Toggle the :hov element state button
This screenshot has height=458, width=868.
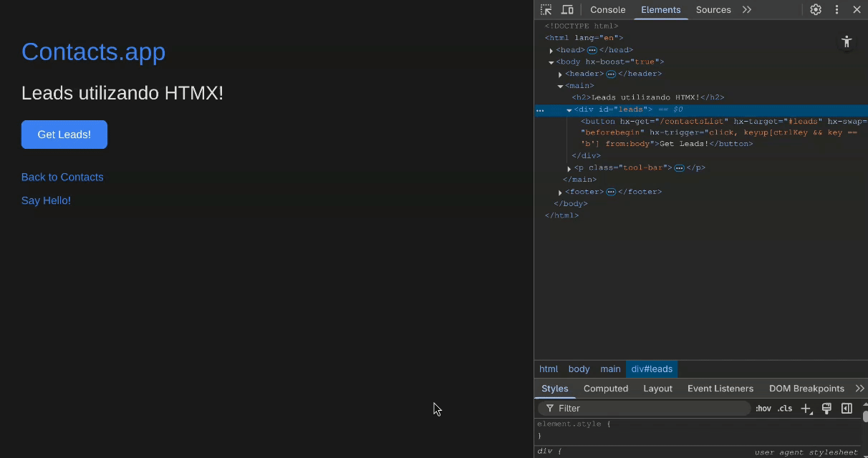[763, 409]
